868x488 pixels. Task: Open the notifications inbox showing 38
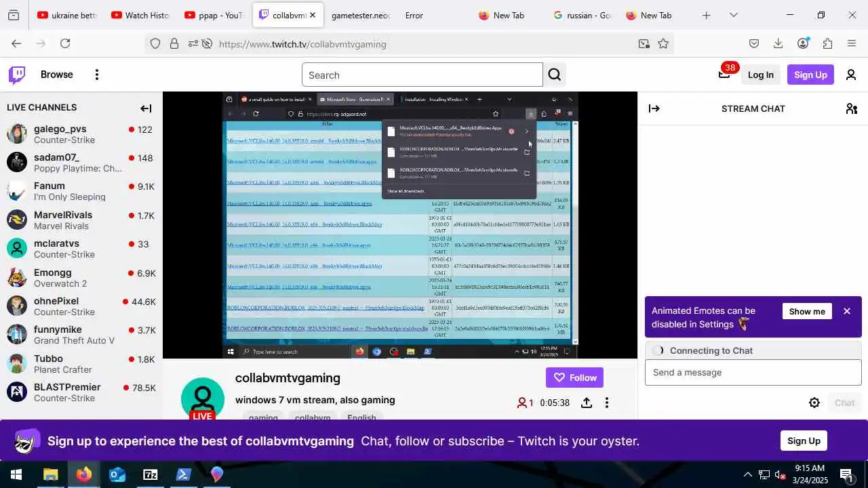725,73
